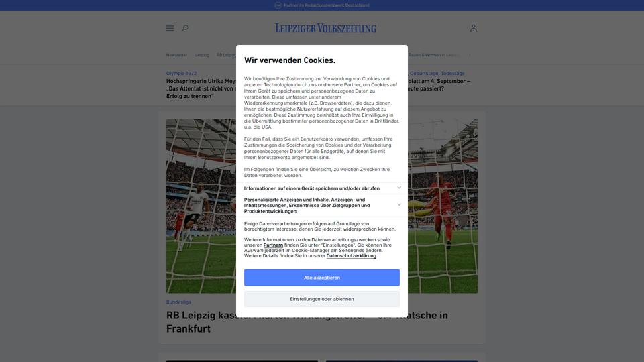The height and width of the screenshot is (362, 644).
Task: Select the Leipzig nav item
Action: point(202,55)
